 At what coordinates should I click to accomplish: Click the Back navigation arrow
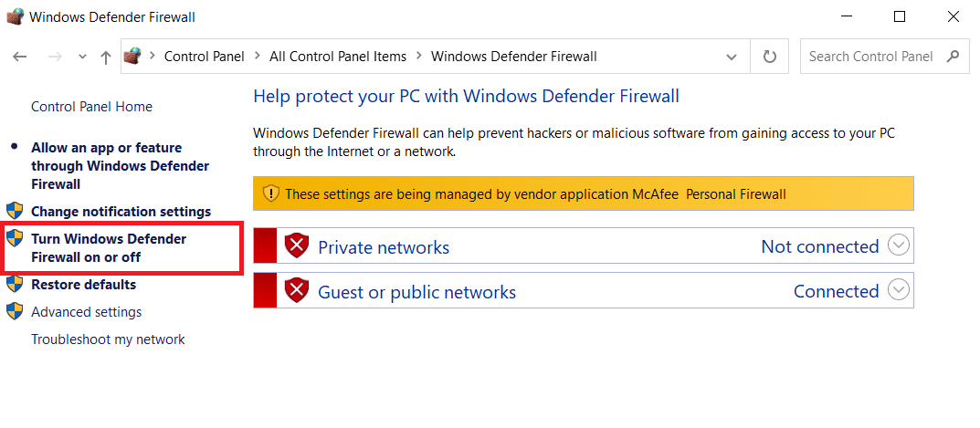20,57
